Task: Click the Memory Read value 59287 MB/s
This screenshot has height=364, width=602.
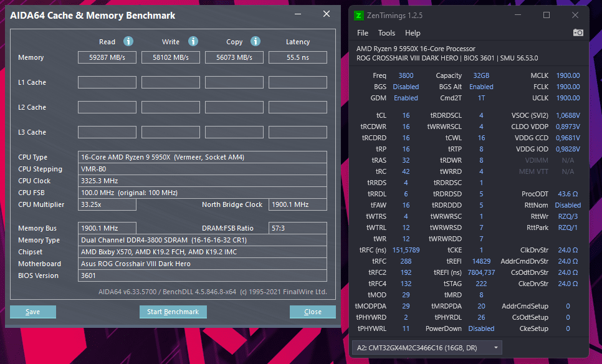Action: coord(107,57)
